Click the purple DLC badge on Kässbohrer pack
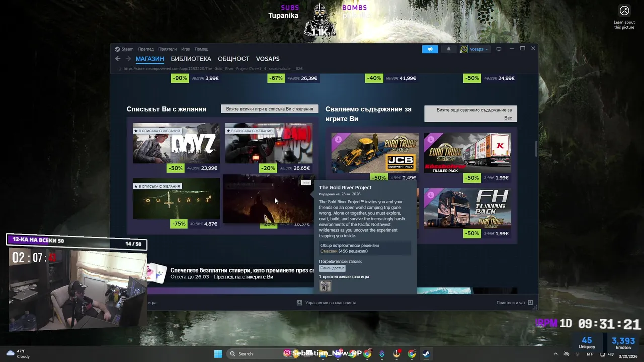The height and width of the screenshot is (362, 644). click(430, 139)
